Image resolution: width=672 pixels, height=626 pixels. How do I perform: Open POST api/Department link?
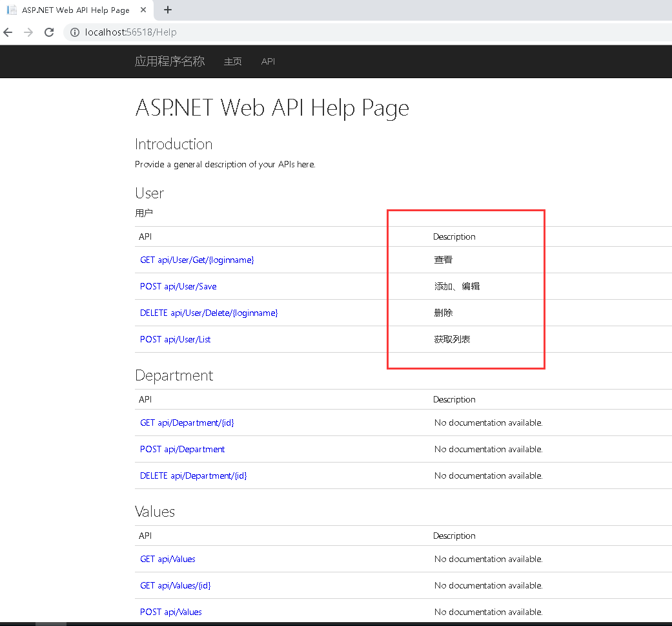tap(182, 450)
